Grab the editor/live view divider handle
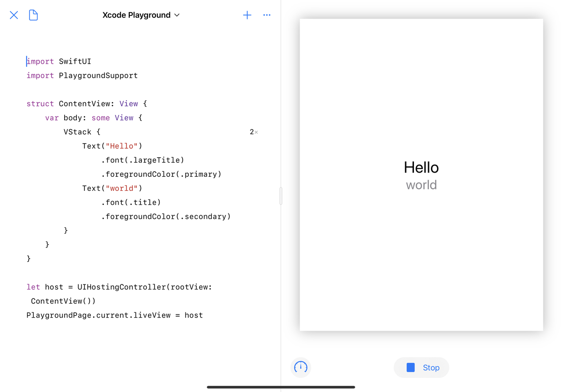 [x=281, y=196]
